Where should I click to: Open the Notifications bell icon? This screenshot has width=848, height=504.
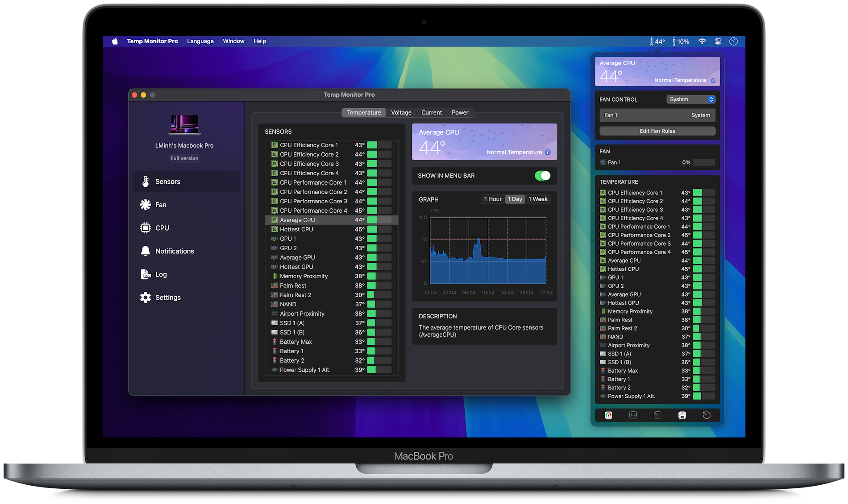[x=145, y=251]
